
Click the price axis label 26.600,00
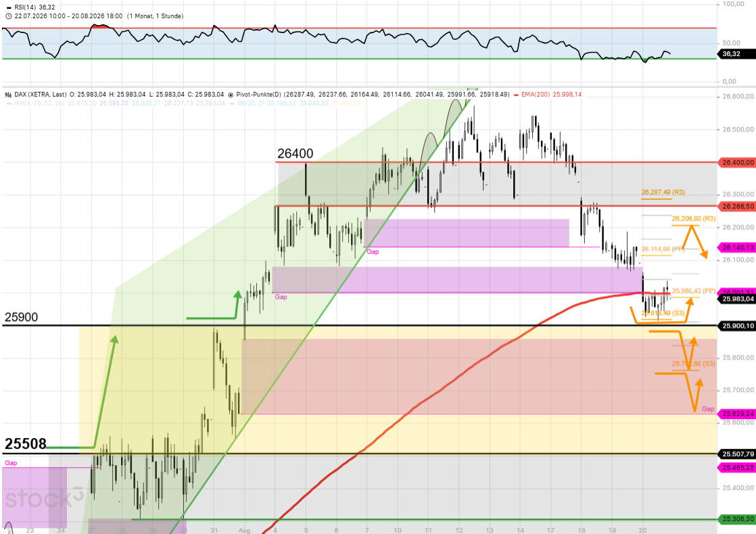(x=738, y=97)
